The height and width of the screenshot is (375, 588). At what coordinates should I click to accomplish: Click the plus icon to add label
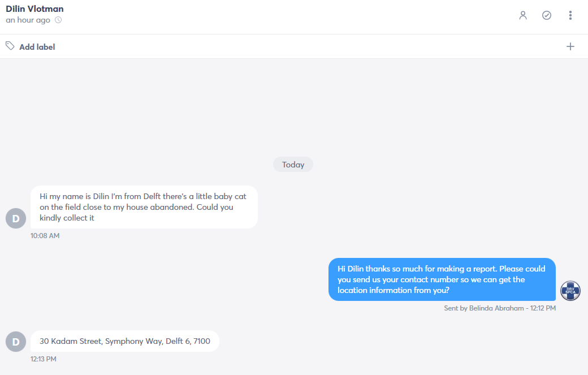click(x=570, y=46)
